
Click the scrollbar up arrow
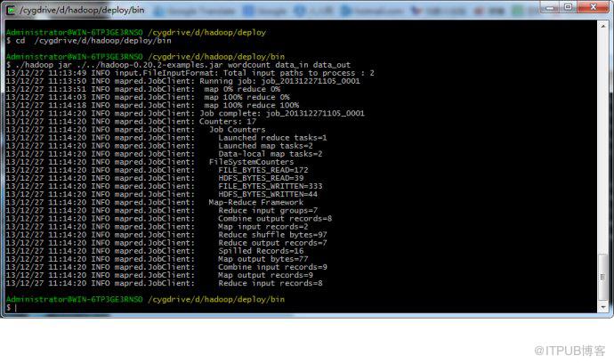(x=603, y=26)
